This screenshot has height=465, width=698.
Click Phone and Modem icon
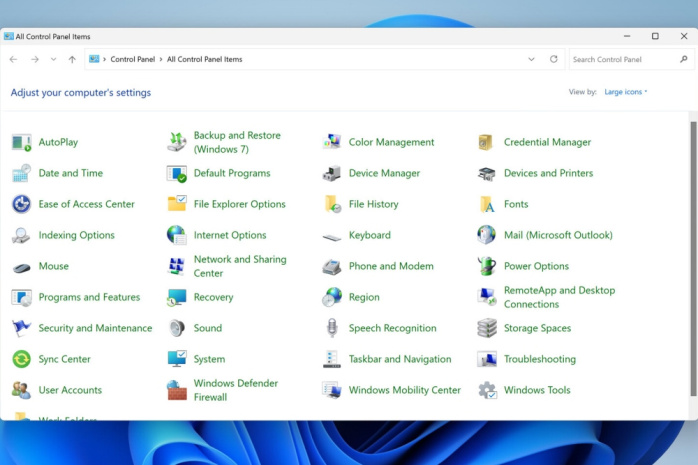point(332,267)
